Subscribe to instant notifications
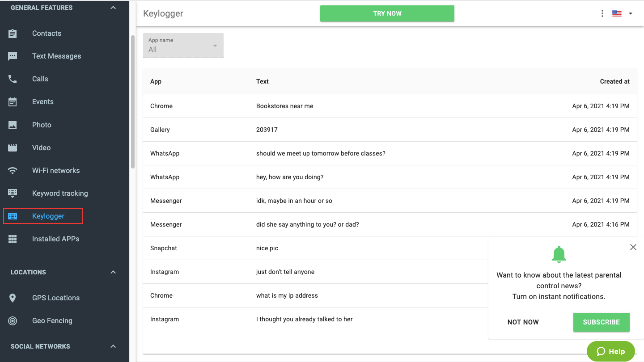Viewport: 644px width, 362px height. click(601, 322)
